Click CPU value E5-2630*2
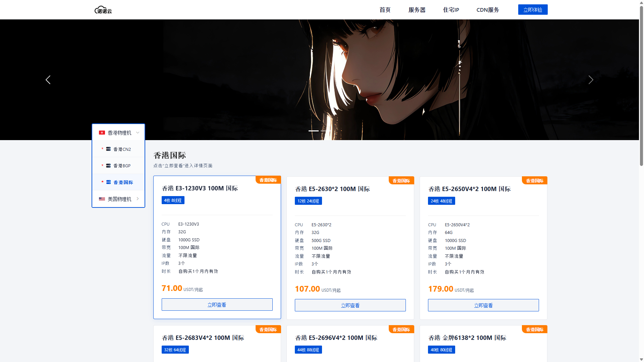Viewport: 644px width, 362px height. (321, 225)
